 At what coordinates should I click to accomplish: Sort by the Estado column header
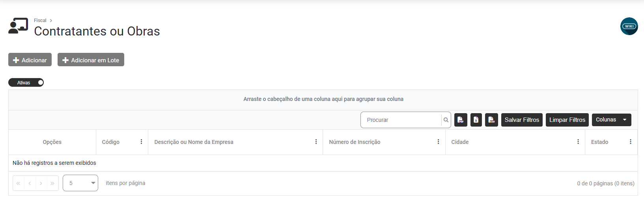(599, 142)
